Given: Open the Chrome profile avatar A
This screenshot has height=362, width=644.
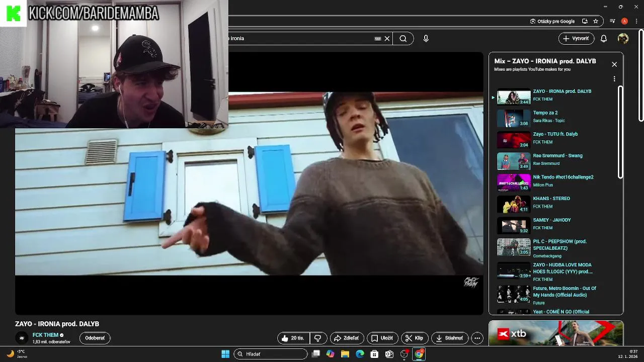Looking at the screenshot, I should coord(624,21).
